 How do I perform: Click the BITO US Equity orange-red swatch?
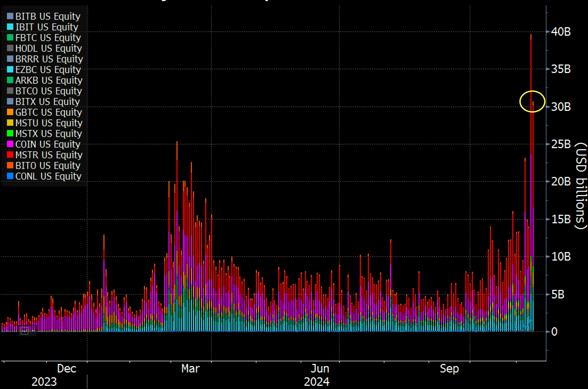pyautogui.click(x=10, y=165)
